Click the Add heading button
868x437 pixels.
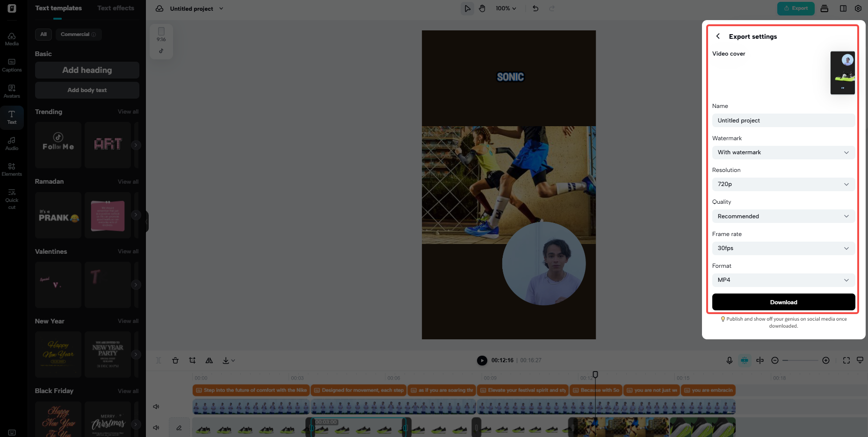point(87,70)
